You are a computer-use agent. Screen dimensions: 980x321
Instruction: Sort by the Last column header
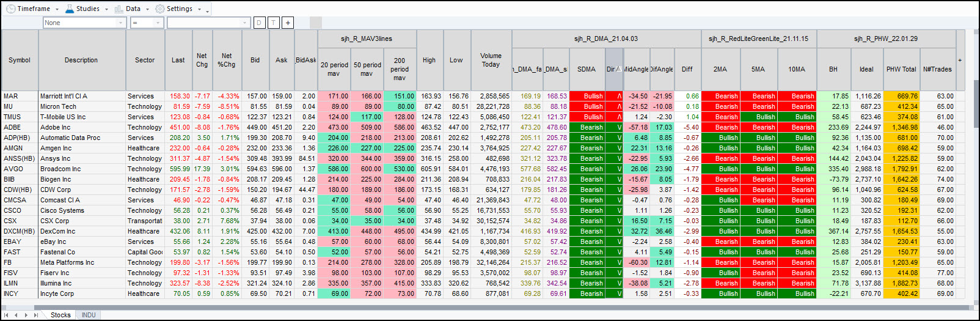click(178, 60)
